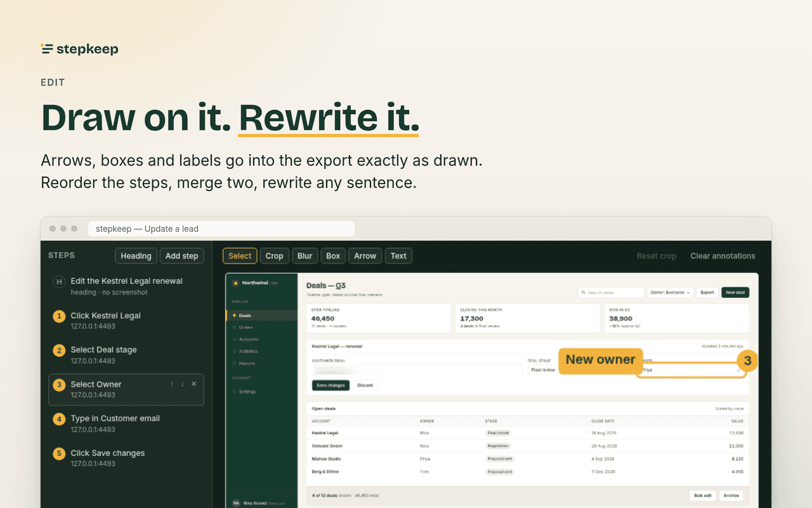Move the Select Owner step up
This screenshot has width=812, height=508.
(172, 384)
